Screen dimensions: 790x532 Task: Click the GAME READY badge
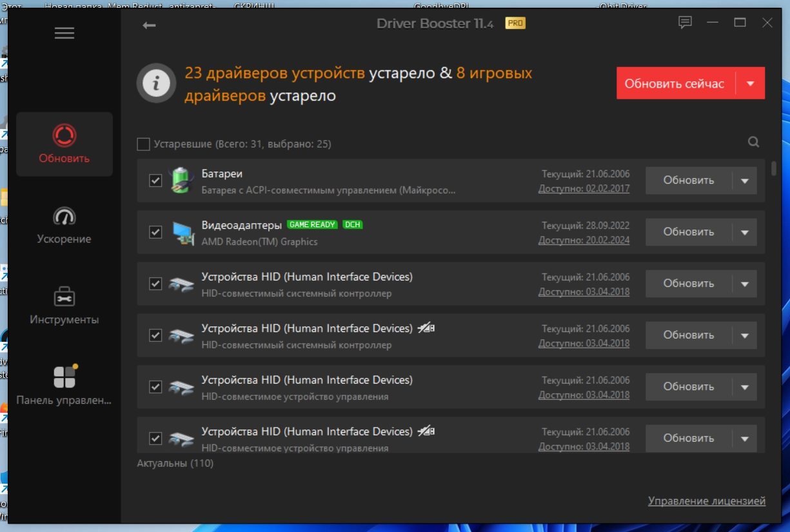[312, 225]
